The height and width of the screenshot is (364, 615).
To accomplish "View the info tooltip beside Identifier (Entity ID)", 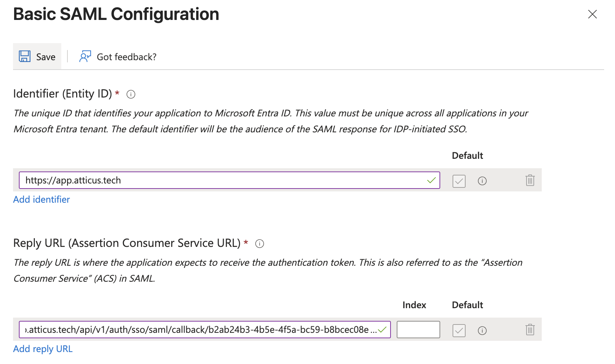I will tap(131, 94).
